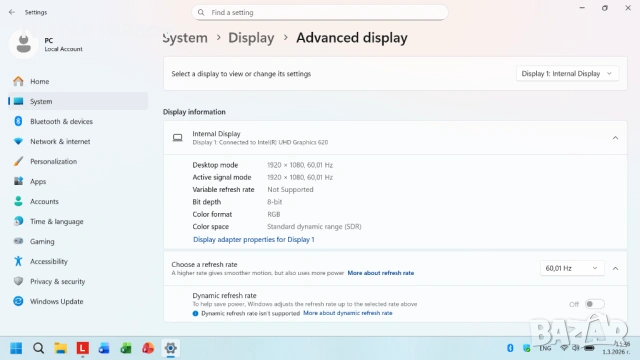640x360 pixels.
Task: Click the Privacy & security shield icon
Action: point(18,281)
